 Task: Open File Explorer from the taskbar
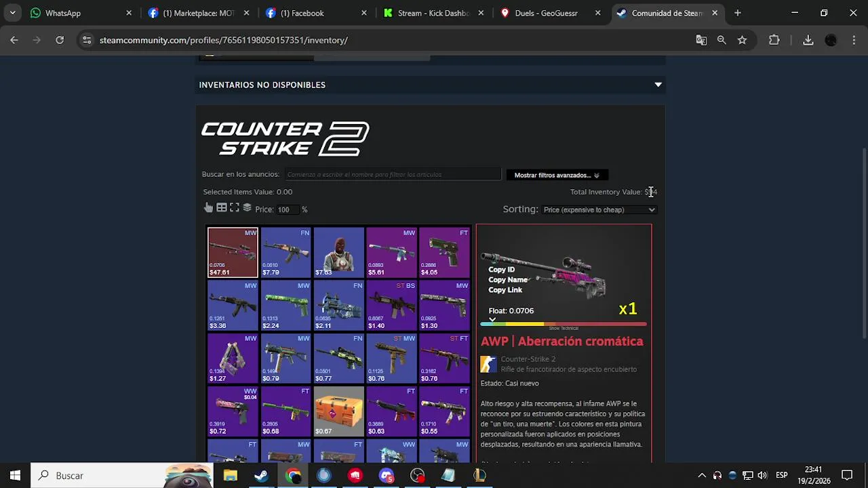click(231, 475)
